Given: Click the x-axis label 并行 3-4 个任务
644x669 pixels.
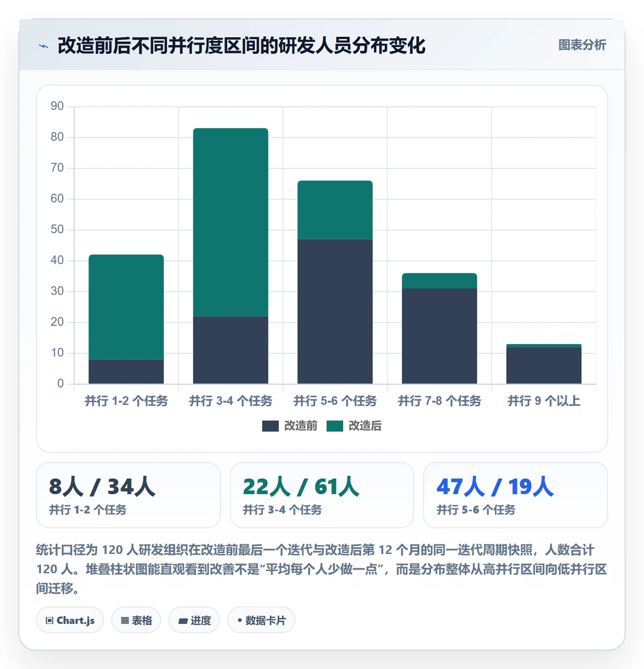Looking at the screenshot, I should pyautogui.click(x=230, y=401).
